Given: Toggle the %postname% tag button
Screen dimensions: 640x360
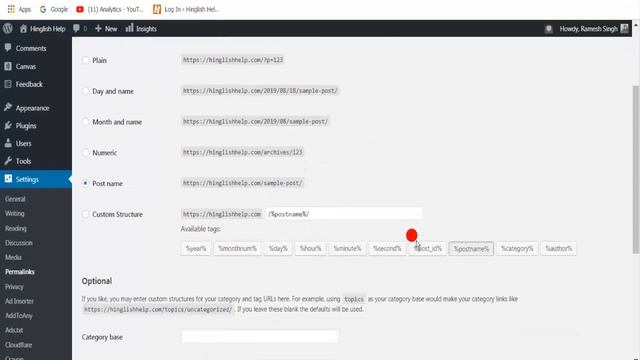Looking at the screenshot, I should tap(471, 249).
